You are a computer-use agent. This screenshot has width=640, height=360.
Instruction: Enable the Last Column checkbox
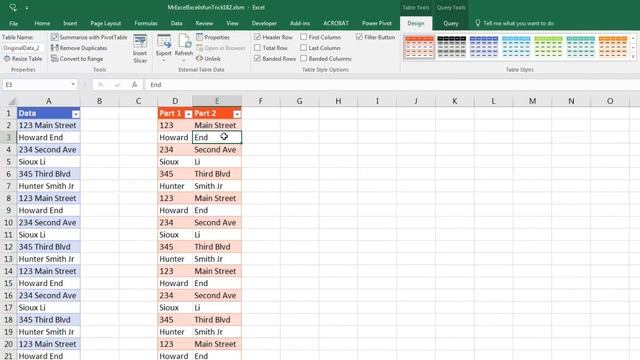pyautogui.click(x=304, y=48)
